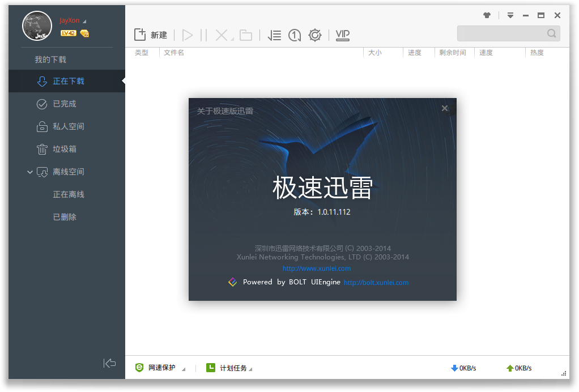Click the sort task list icon
Screen dimensions: 579x392
click(274, 35)
